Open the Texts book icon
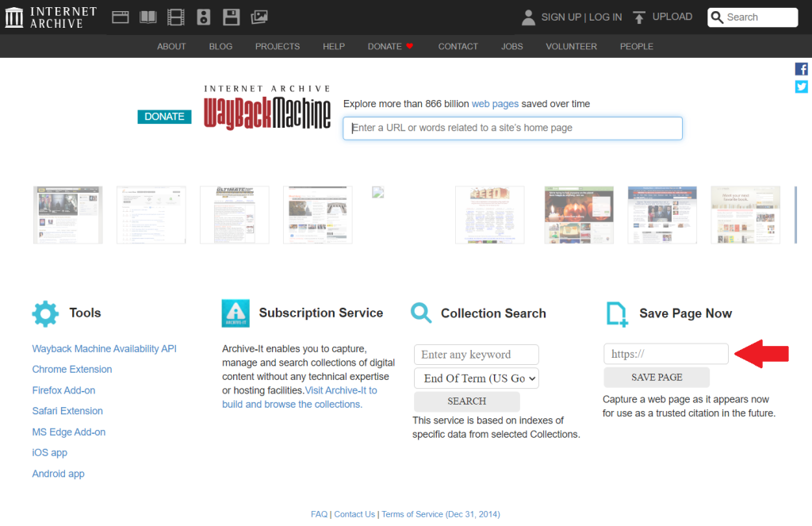812x526 pixels. [x=148, y=17]
